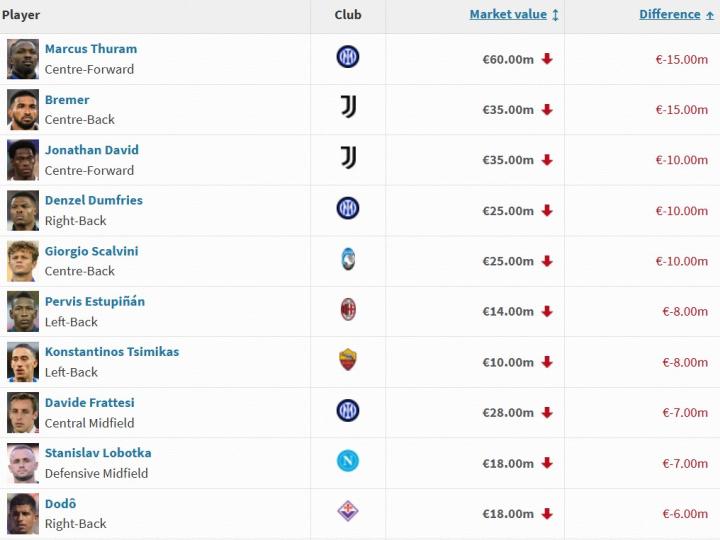Click Dodô's portrait thumbnail

click(x=23, y=513)
